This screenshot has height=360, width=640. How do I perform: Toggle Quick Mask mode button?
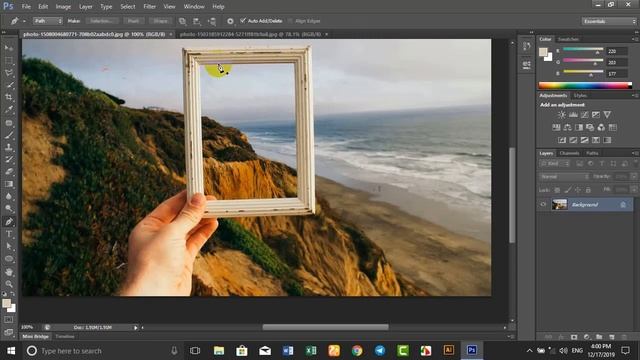click(x=9, y=320)
